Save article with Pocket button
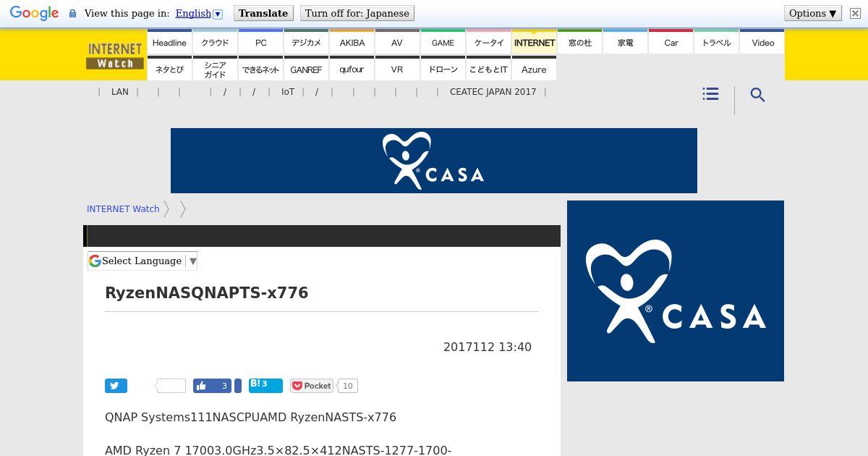 pyautogui.click(x=312, y=386)
